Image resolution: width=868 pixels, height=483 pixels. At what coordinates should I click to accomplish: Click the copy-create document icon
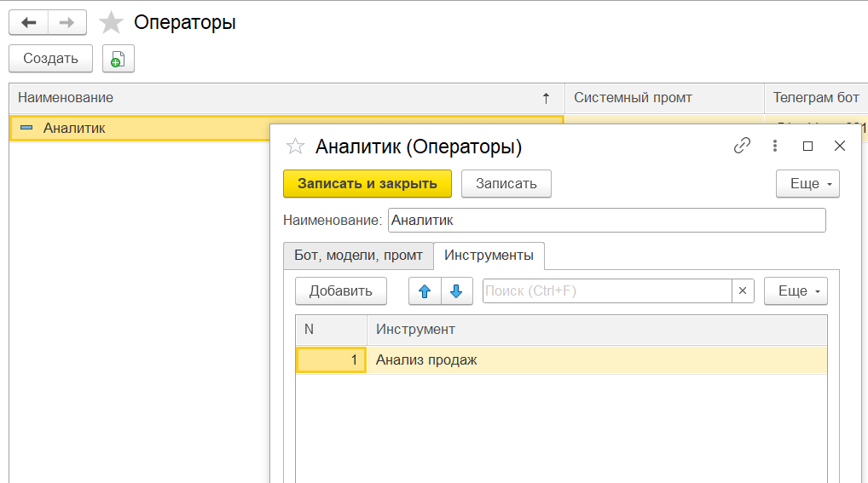(x=119, y=59)
